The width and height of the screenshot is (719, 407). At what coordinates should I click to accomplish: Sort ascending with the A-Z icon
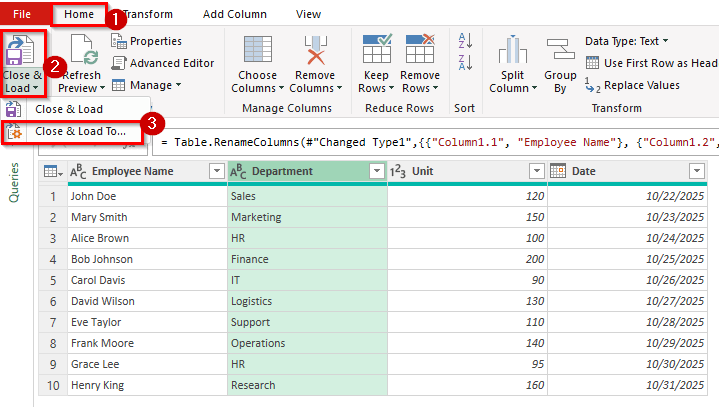pos(465,41)
